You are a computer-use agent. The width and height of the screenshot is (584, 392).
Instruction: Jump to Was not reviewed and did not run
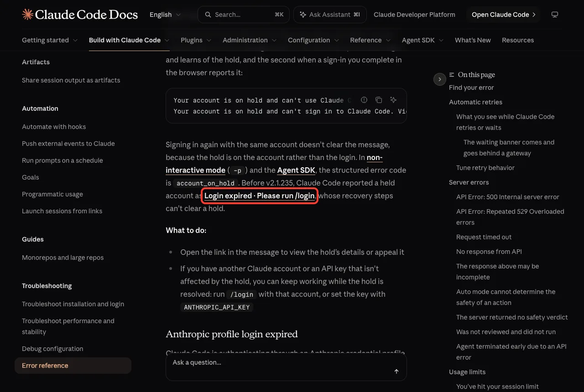pos(506,332)
